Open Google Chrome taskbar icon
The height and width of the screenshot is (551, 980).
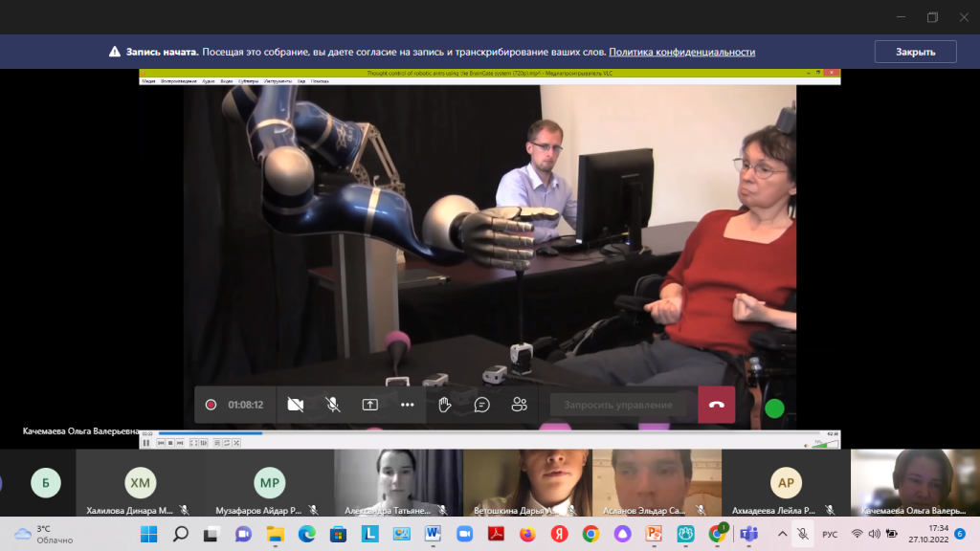point(590,534)
